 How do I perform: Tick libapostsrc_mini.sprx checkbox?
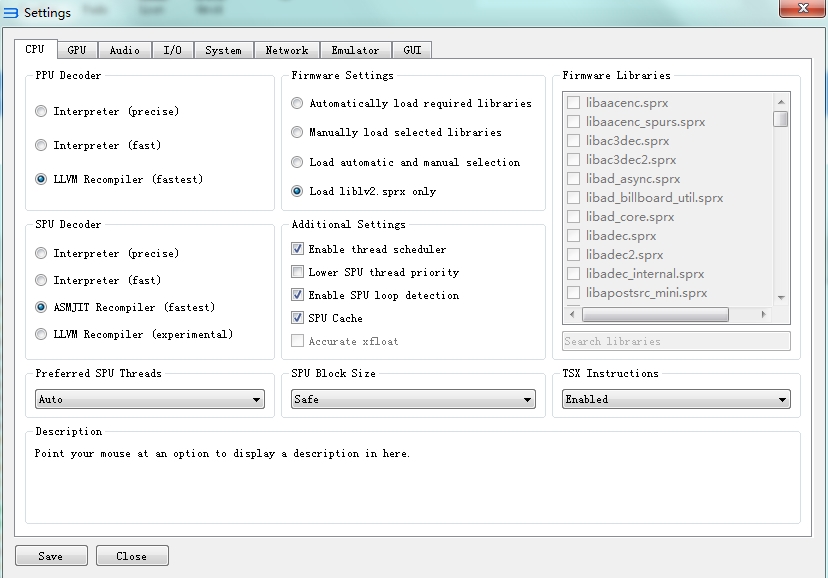click(x=573, y=292)
